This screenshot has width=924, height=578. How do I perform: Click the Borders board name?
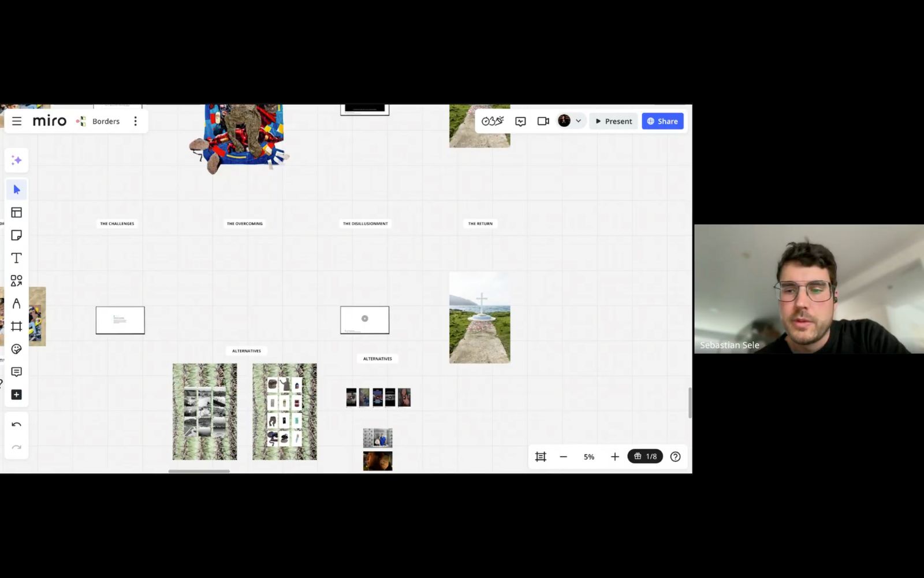coord(106,121)
